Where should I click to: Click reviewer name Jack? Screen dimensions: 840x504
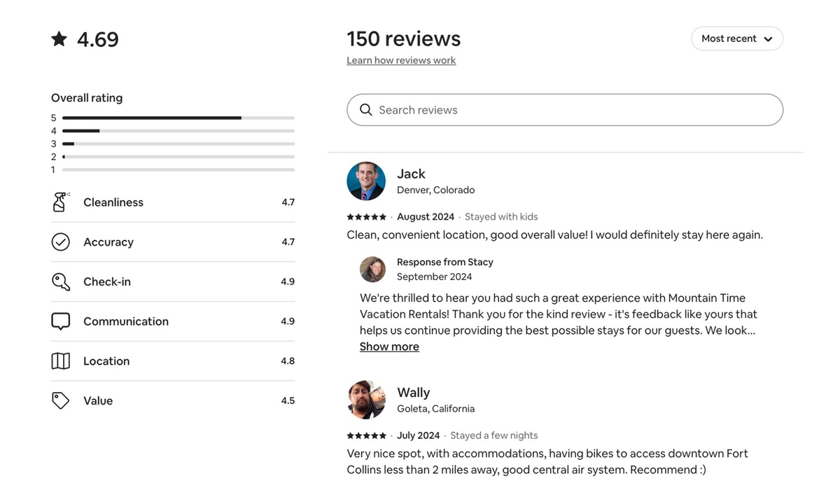click(x=411, y=174)
